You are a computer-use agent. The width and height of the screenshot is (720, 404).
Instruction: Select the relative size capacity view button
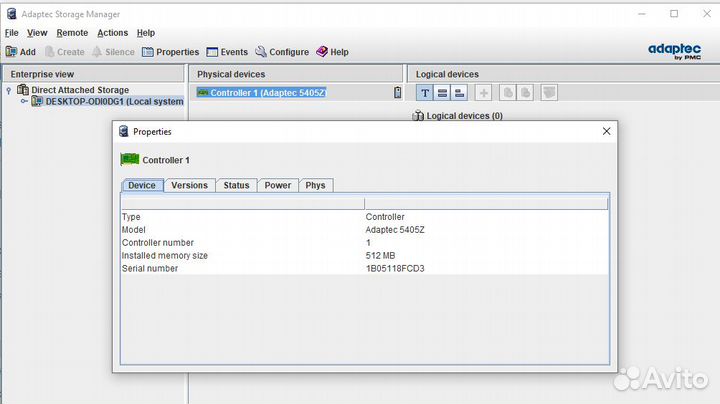[x=459, y=93]
